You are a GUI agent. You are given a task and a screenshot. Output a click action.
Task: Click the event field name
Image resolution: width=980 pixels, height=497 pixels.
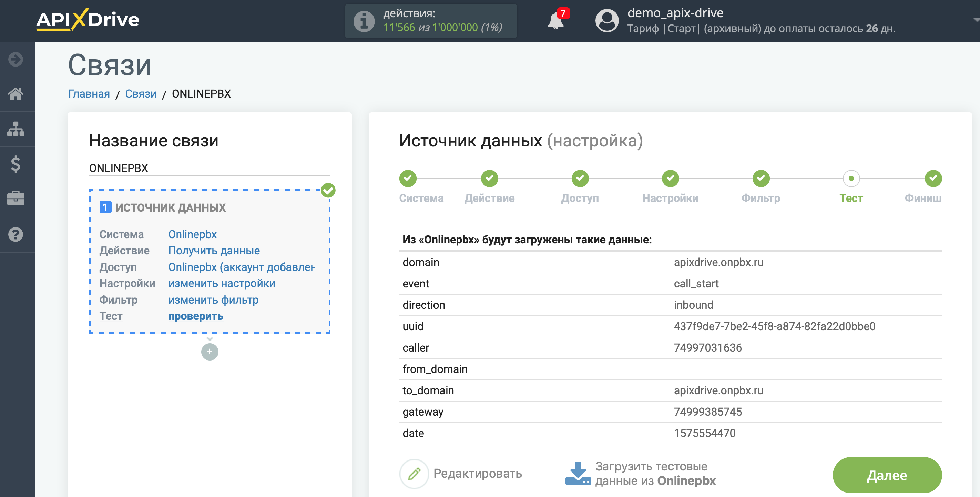[416, 284]
